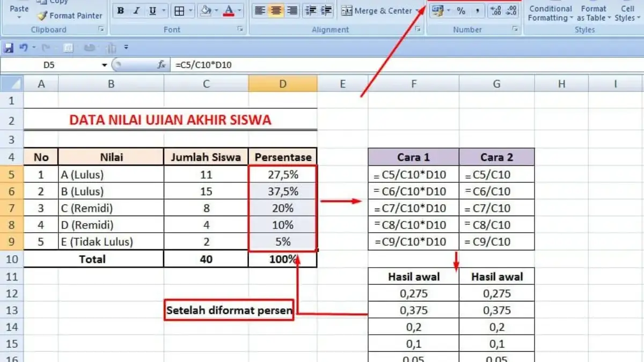Click the Select All corner button

pos(12,84)
